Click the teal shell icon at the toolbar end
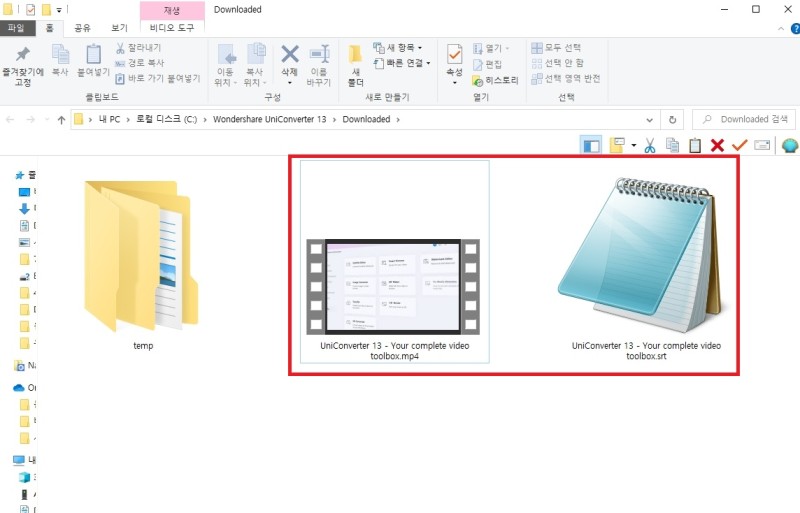The height and width of the screenshot is (513, 800). [x=789, y=146]
